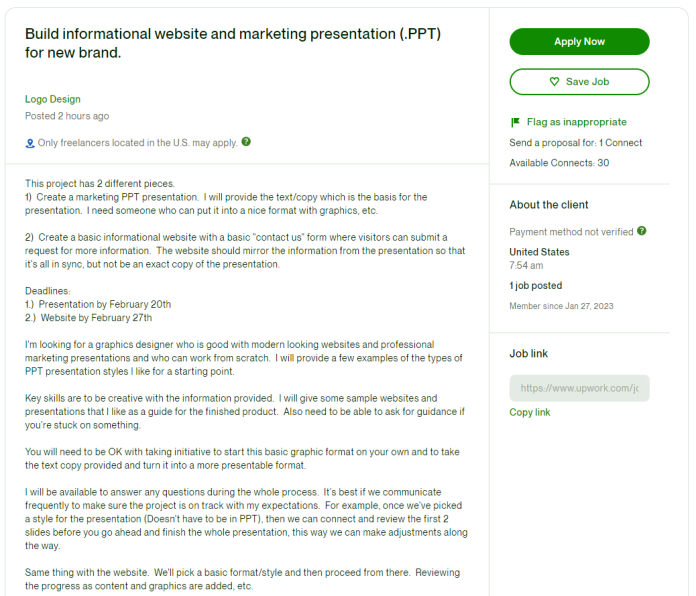This screenshot has height=596, width=696.
Task: Click the location pin icon near U.S. restriction
Action: (30, 143)
